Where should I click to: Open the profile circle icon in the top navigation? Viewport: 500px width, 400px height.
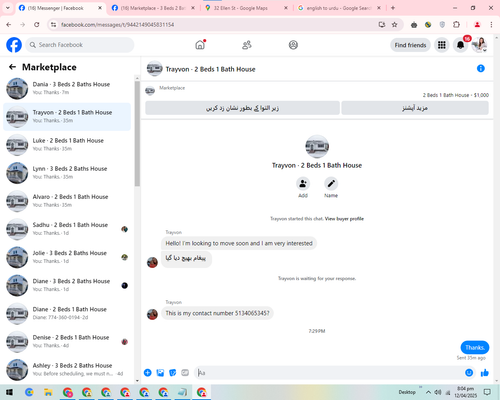point(293,45)
